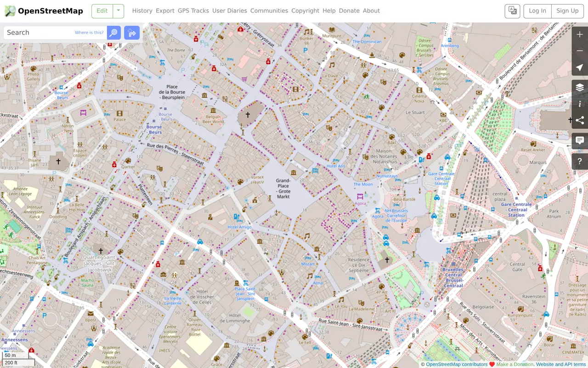Zoom out using the minus icon
This screenshot has height=368, width=588.
(x=580, y=51)
